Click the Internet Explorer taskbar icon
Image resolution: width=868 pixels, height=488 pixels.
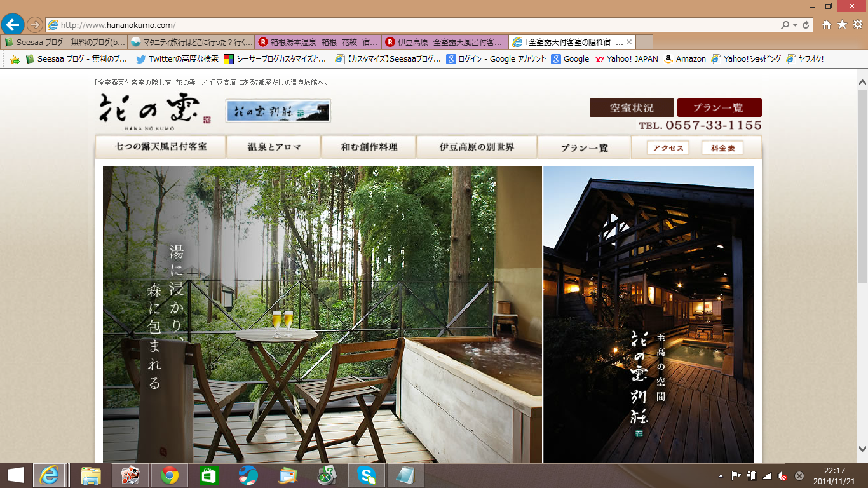point(50,475)
